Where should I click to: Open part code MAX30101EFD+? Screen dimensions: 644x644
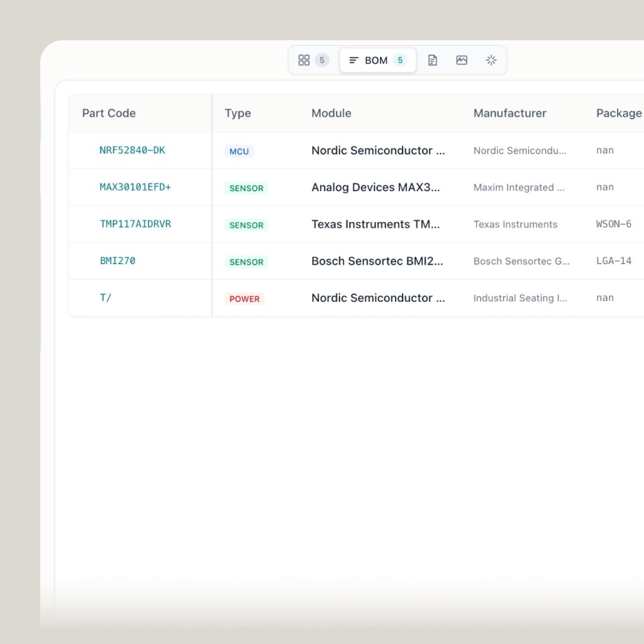(135, 187)
